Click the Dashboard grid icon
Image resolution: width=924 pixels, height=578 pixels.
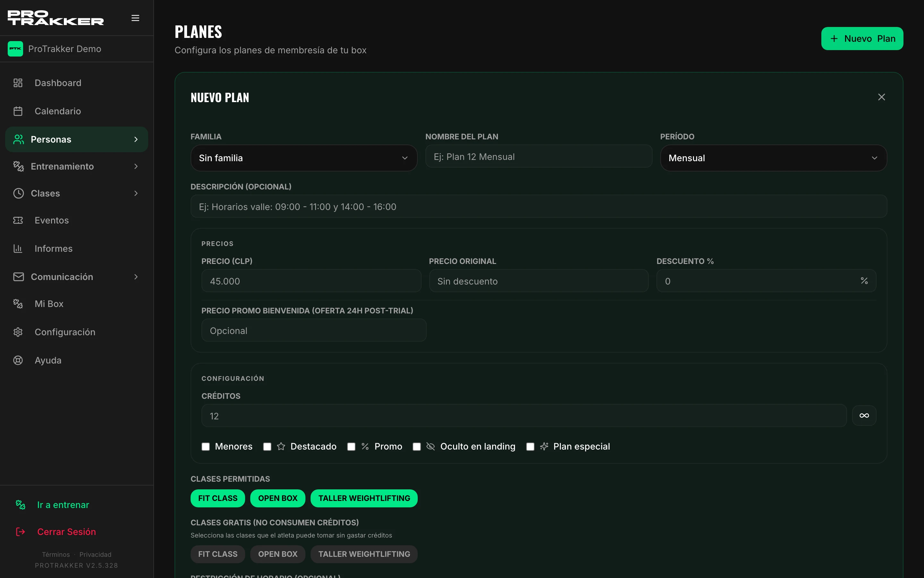pos(18,83)
